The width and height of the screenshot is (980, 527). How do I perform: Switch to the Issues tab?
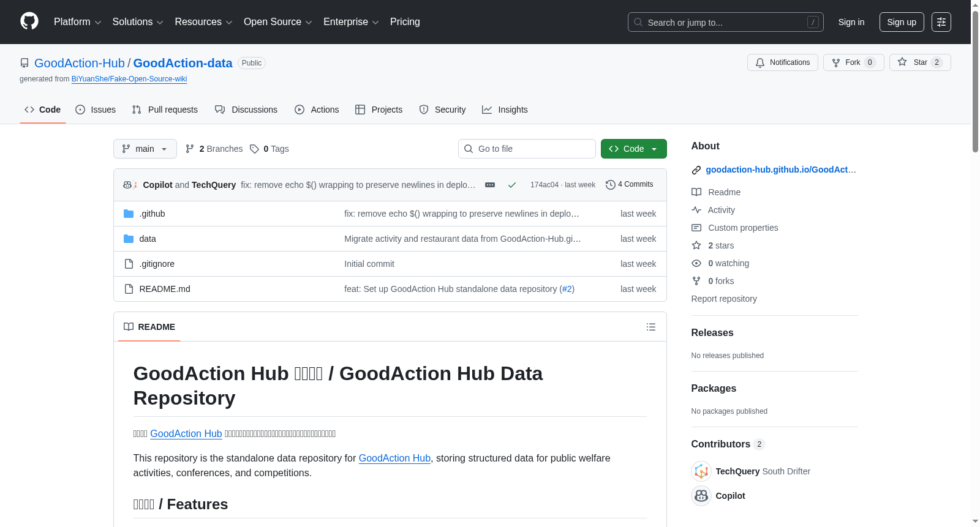(96, 110)
